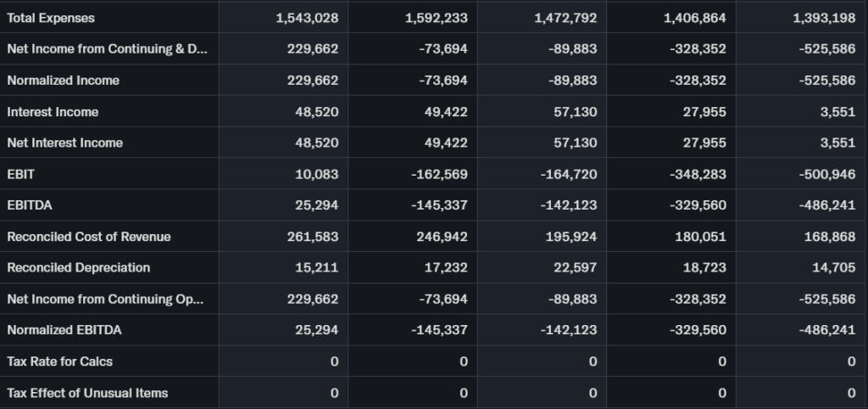
Task: Select the 1,592,233 Total Expenses value
Action: [437, 18]
